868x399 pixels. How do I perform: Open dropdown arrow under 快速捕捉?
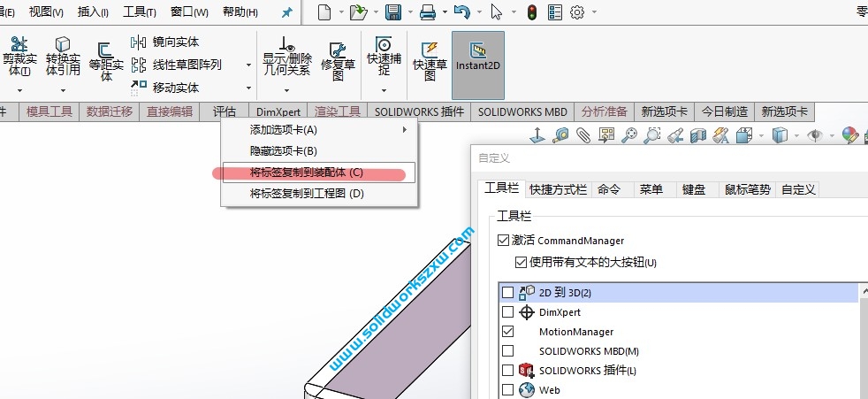tap(384, 90)
